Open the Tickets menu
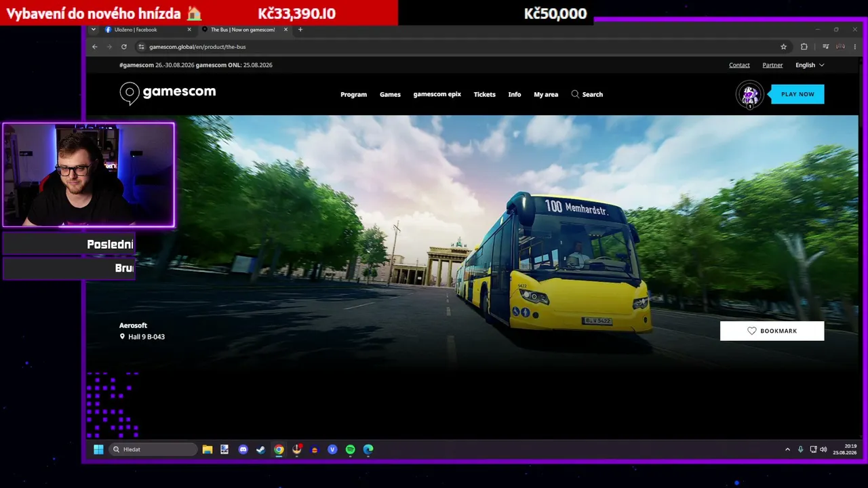The image size is (868, 488). click(484, 94)
